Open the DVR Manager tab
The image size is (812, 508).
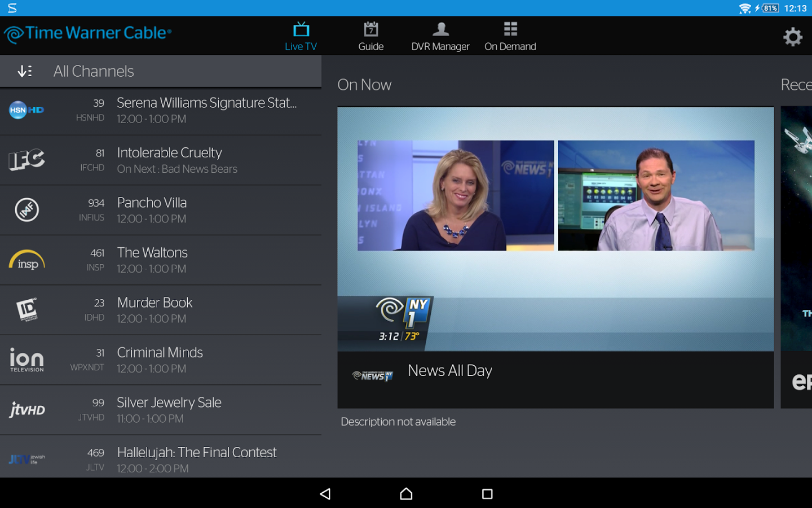click(x=440, y=35)
